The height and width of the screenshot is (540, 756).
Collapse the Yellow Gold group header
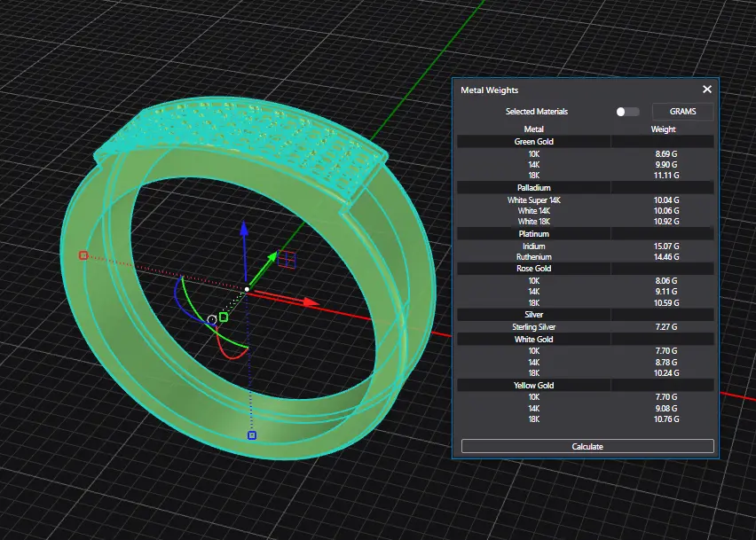pyautogui.click(x=534, y=386)
